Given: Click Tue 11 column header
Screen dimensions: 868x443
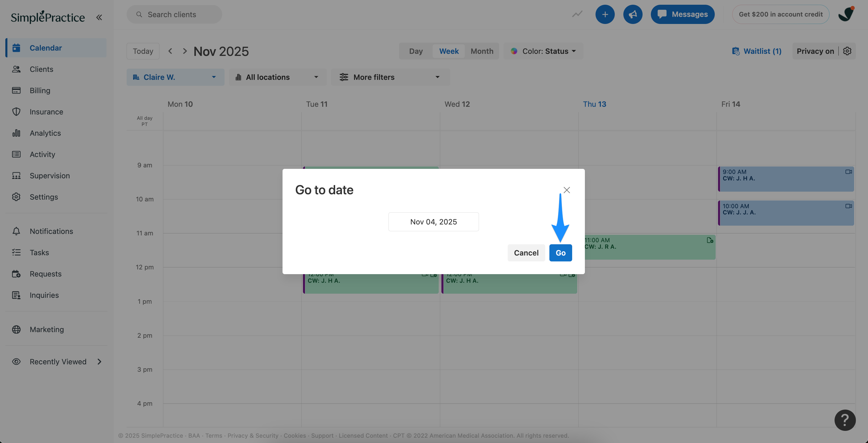Looking at the screenshot, I should click(x=317, y=104).
